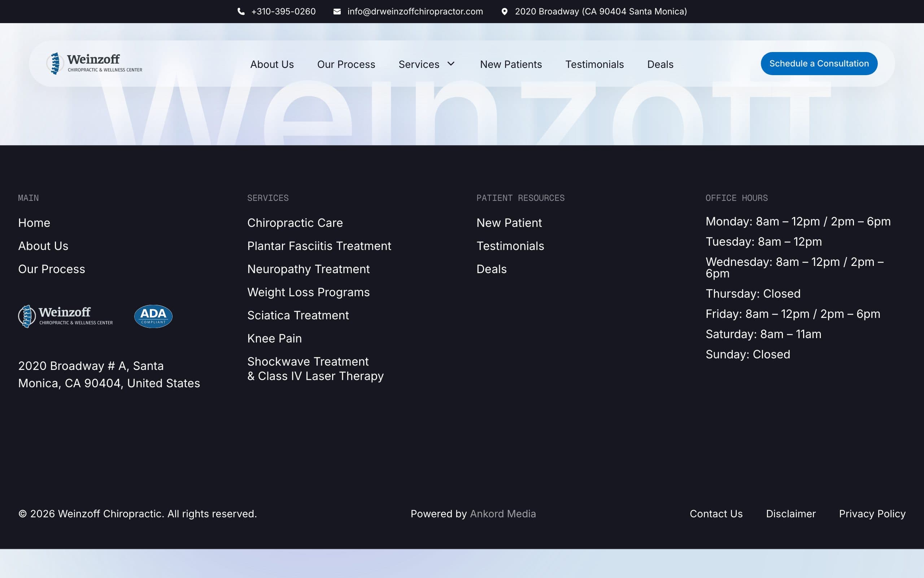The image size is (924, 578).
Task: Open Chiropractic Care service link
Action: [x=295, y=223]
